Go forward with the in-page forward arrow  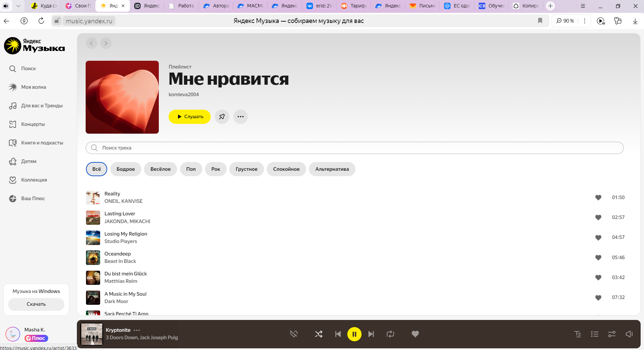coord(106,43)
